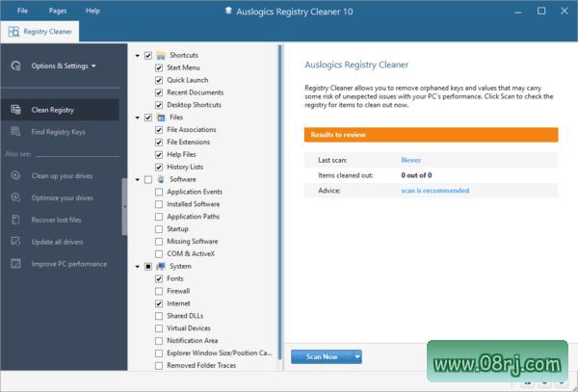Viewport: 578px width, 392px height.
Task: Check Explorer Window Size/Position Cache checkbox
Action: (x=159, y=353)
